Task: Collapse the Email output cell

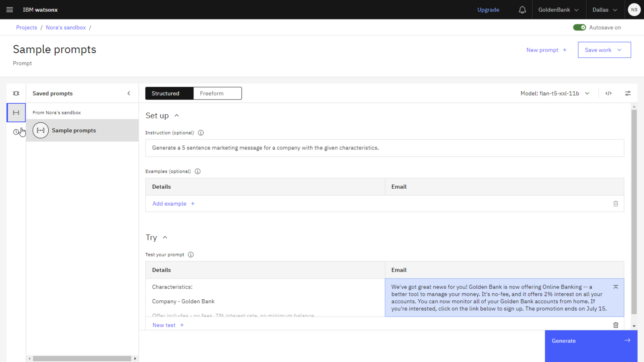Action: coord(616,287)
